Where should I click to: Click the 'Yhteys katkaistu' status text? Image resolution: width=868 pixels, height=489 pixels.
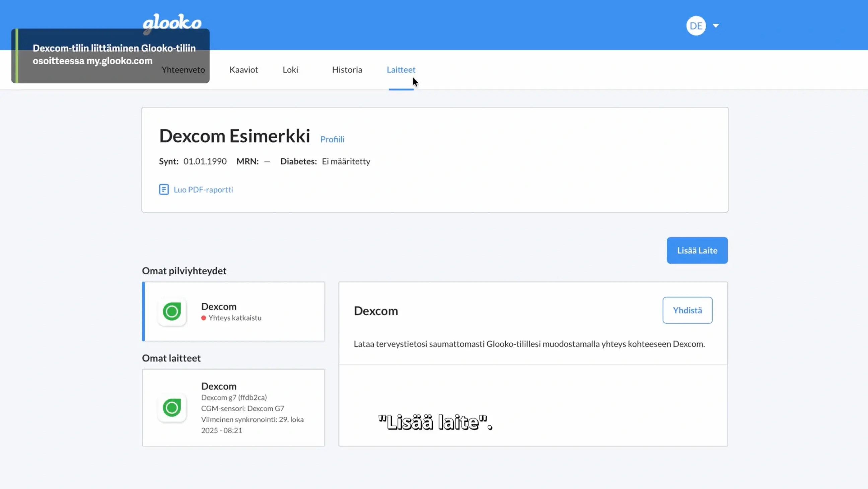[235, 318]
